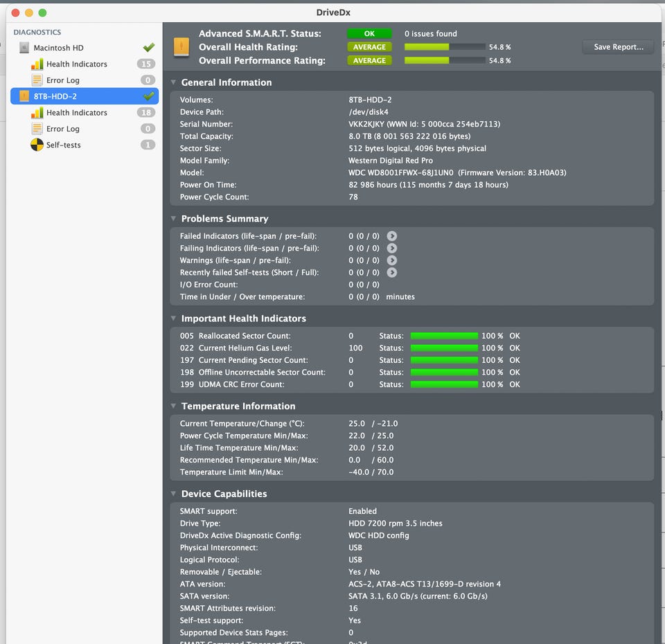Open Error Log icon under 8TB-HDD-2
Viewport: 665px width, 644px height.
tap(37, 129)
